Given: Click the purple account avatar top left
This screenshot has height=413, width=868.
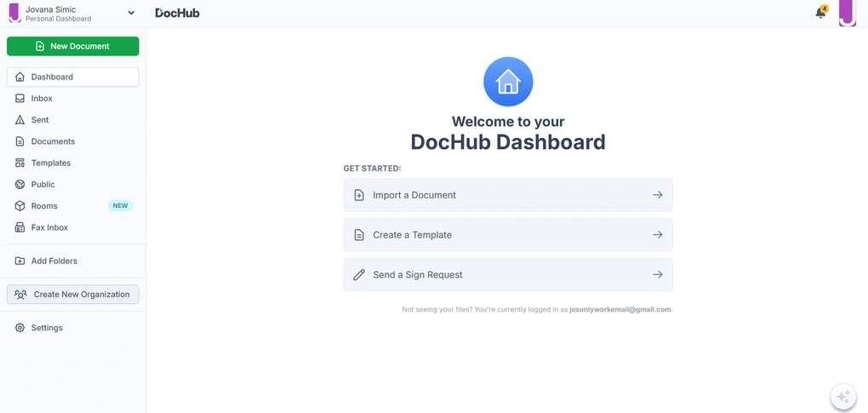Looking at the screenshot, I should (x=15, y=13).
